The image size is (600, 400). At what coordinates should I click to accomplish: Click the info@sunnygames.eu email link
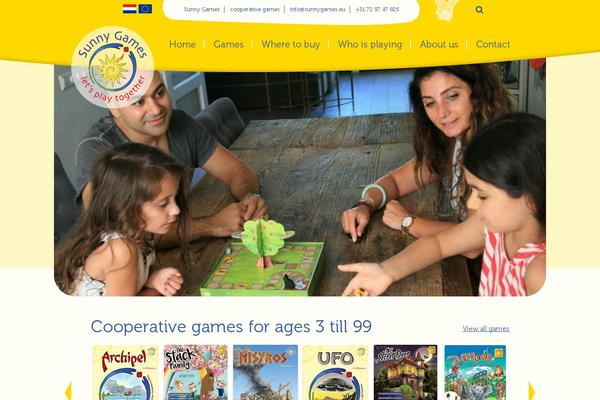(x=317, y=9)
